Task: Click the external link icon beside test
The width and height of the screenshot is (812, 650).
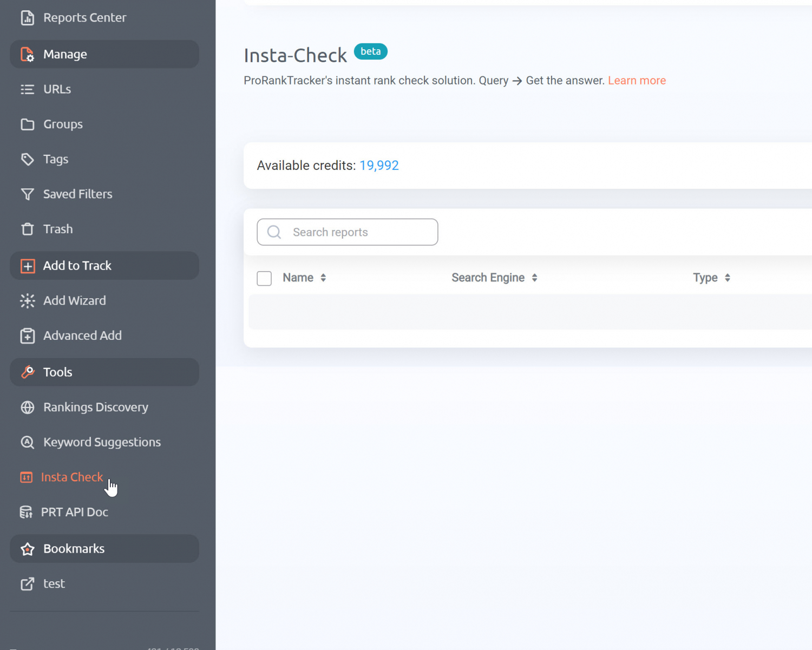Action: click(x=27, y=584)
